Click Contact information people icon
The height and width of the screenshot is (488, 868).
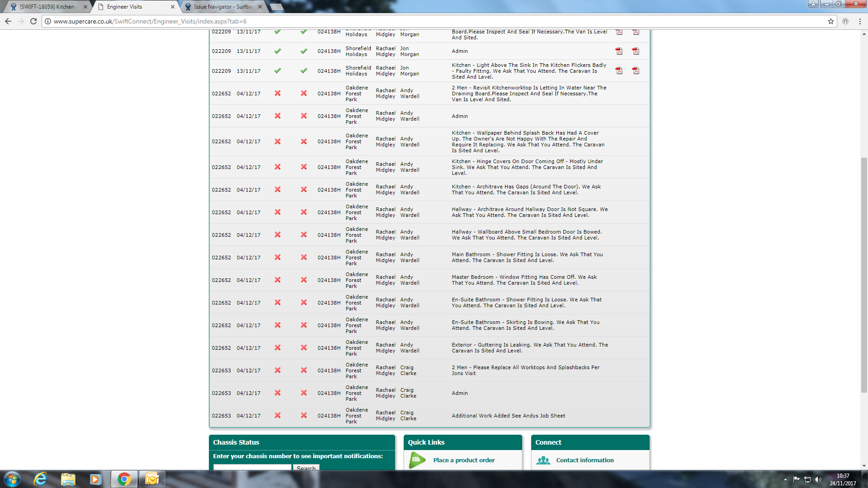[543, 460]
